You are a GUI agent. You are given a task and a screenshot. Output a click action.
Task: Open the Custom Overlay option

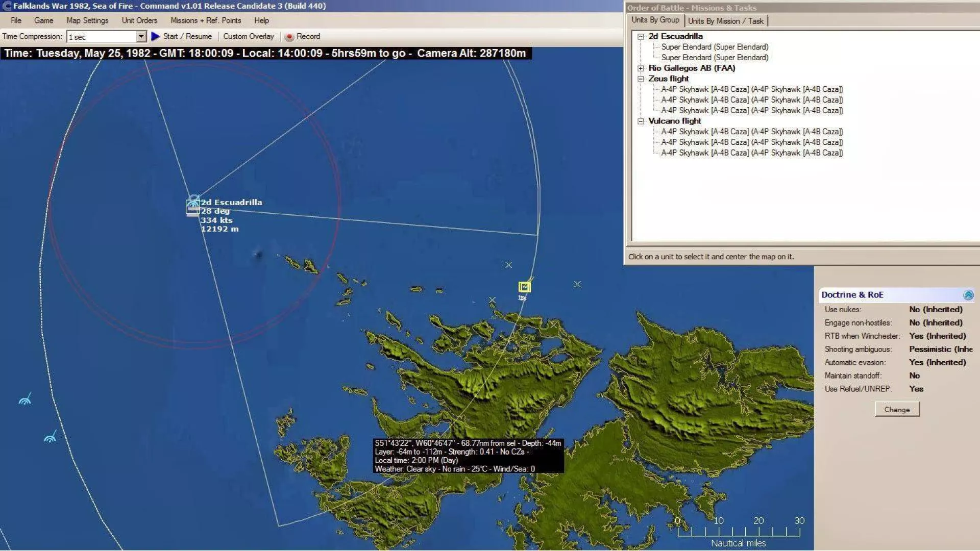248,36
